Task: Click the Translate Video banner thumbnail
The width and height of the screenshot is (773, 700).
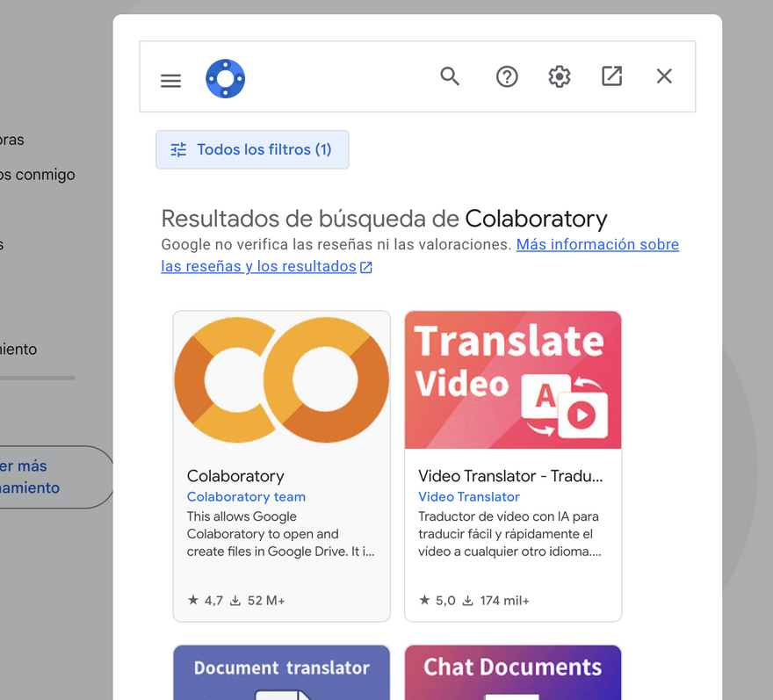Action: pos(513,380)
